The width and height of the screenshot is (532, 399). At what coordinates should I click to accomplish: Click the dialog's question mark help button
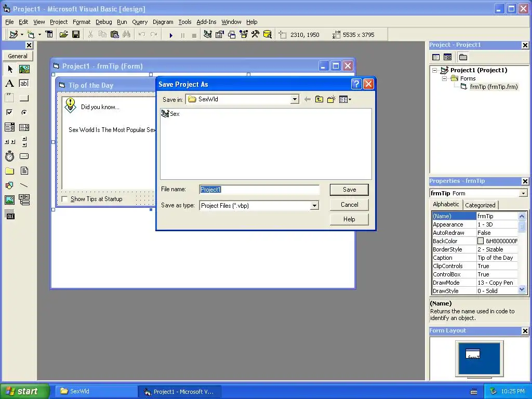coord(356,84)
